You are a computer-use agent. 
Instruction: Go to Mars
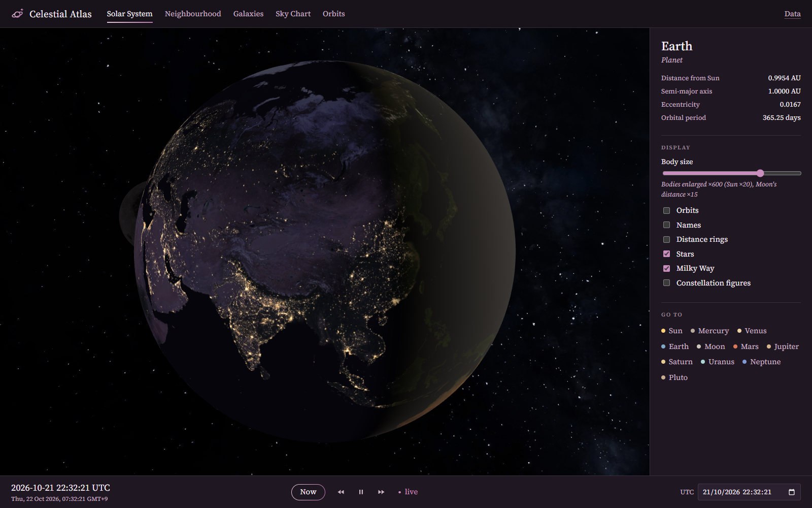coord(746,346)
